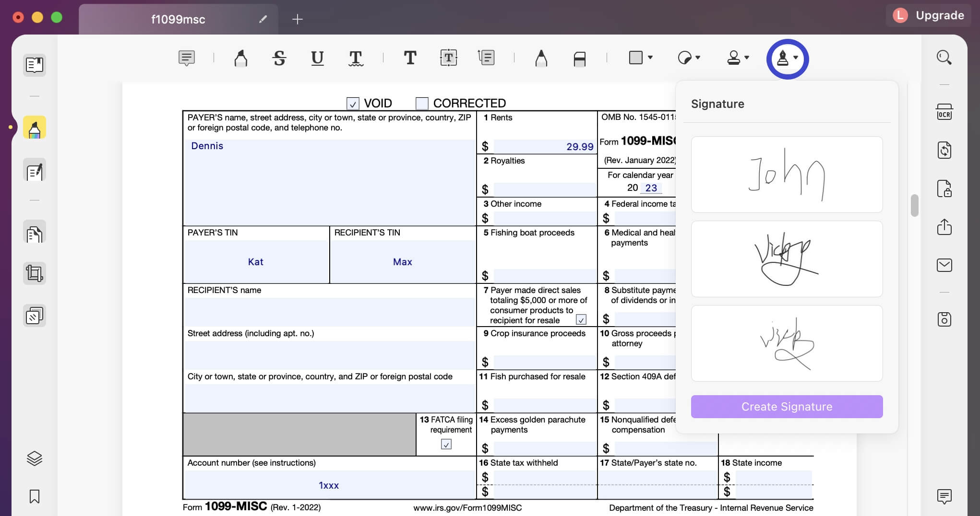
Task: Click the Create Signature button
Action: (787, 407)
